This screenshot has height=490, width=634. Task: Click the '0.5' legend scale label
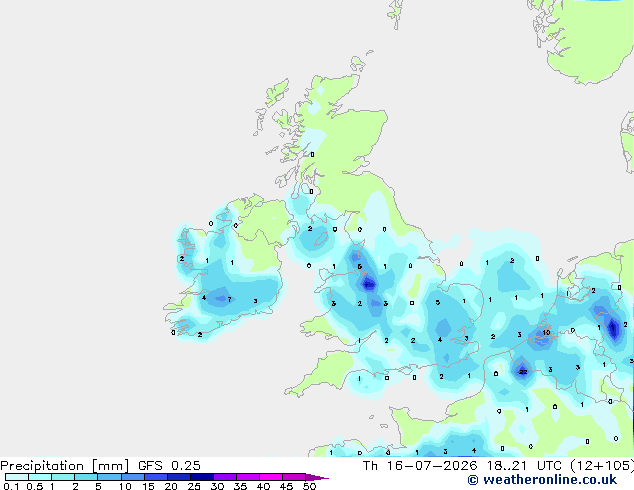click(x=35, y=486)
